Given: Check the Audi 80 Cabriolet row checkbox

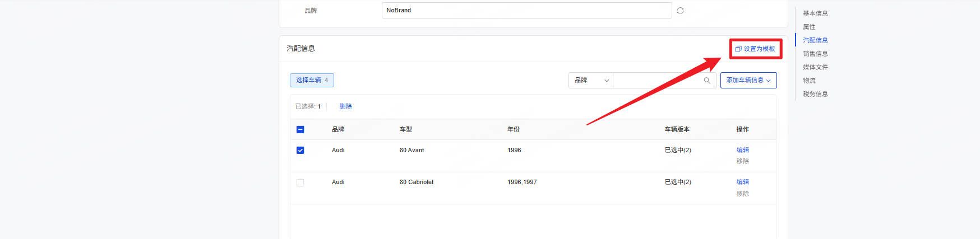Looking at the screenshot, I should (300, 182).
